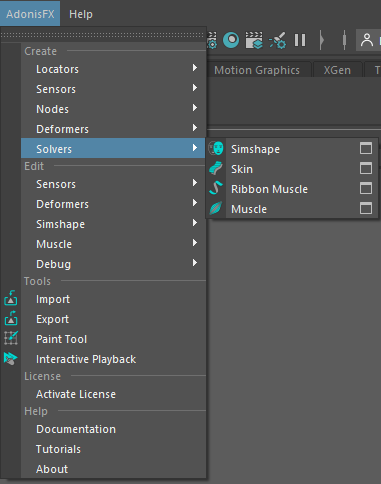Click the render settings gear brush icon
The width and height of the screenshot is (381, 484).
click(277, 40)
